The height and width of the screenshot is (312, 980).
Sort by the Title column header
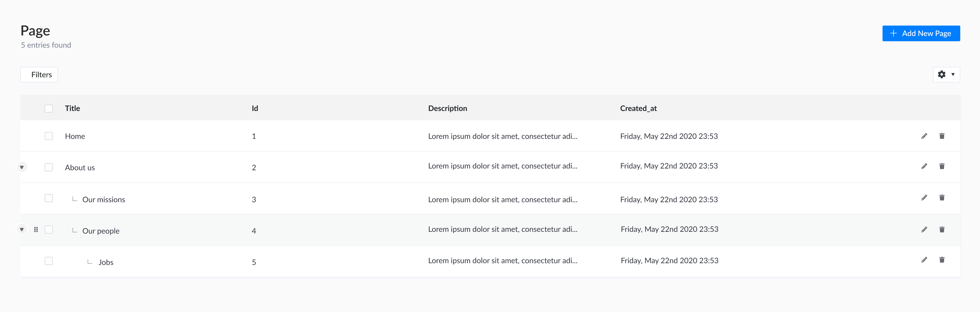(x=72, y=109)
